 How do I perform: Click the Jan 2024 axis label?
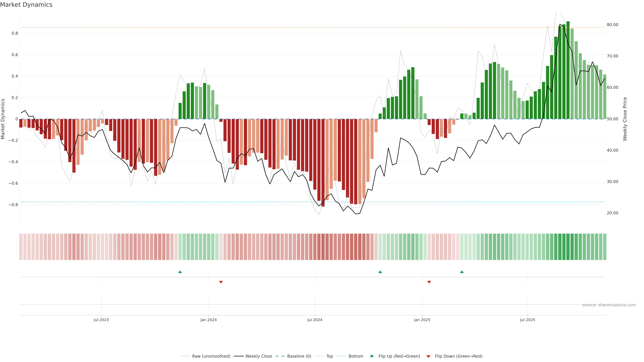[208, 320]
